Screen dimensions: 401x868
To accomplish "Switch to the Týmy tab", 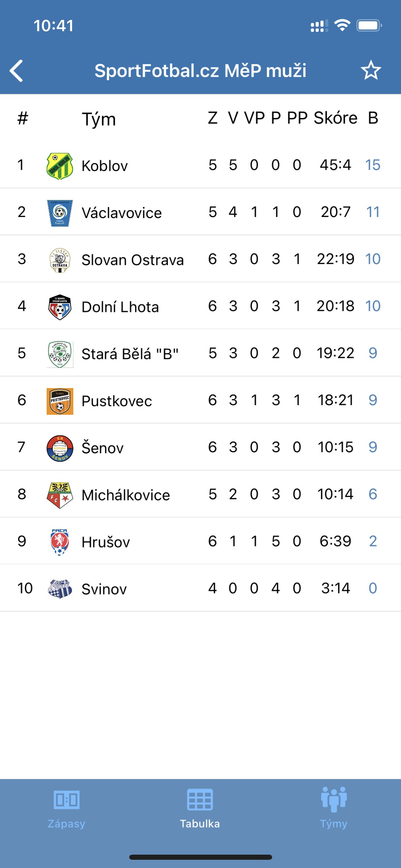I will pos(334,808).
